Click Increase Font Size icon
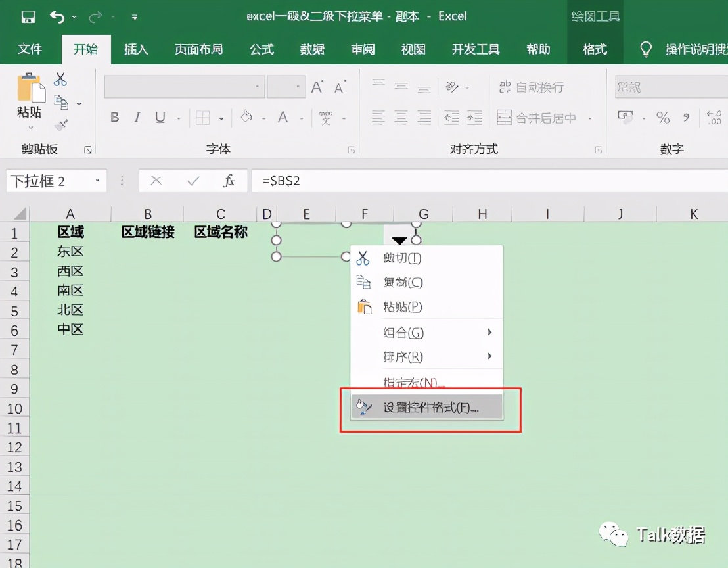This screenshot has width=728, height=568. point(317,87)
